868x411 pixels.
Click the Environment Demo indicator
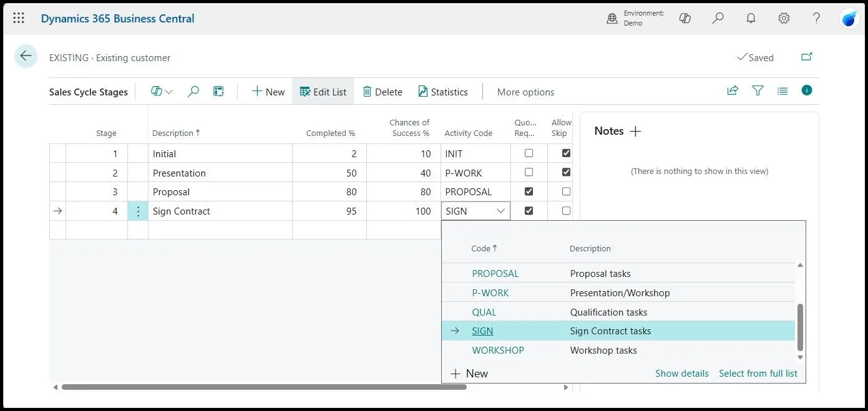tap(635, 18)
